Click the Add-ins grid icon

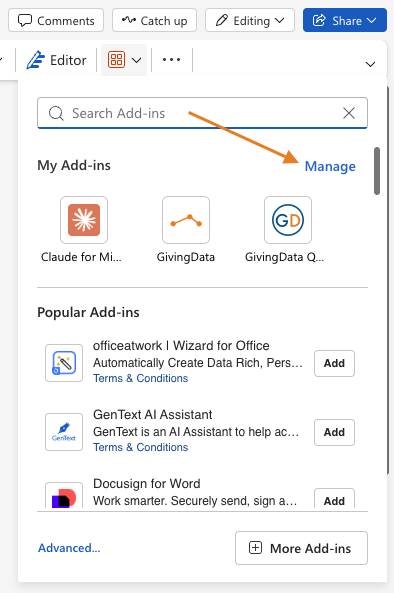[x=116, y=60]
